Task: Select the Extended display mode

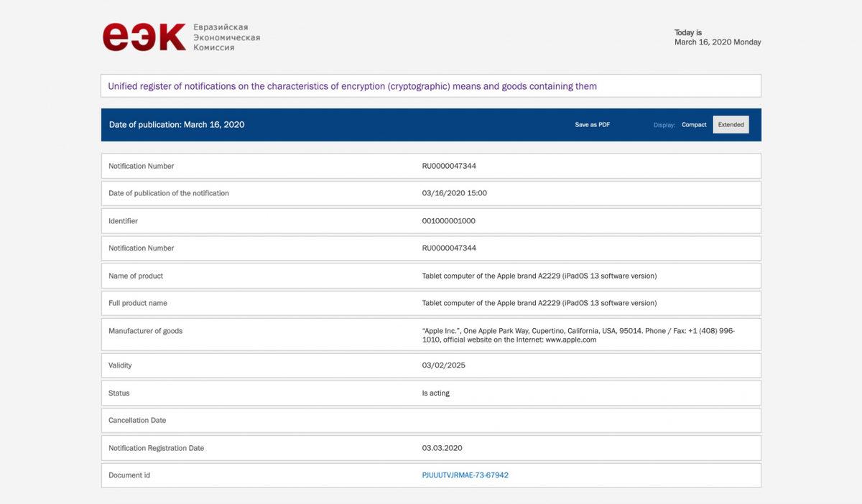Action: [x=731, y=125]
